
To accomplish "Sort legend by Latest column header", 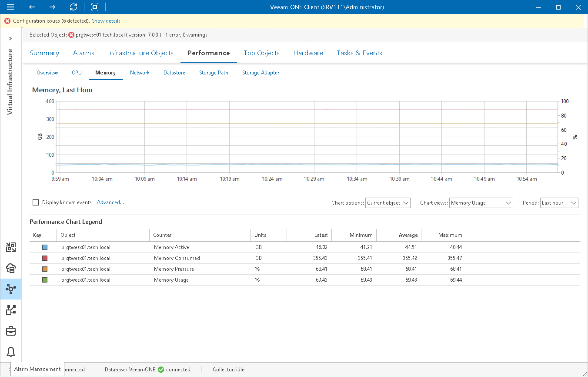I will pyautogui.click(x=309, y=235).
